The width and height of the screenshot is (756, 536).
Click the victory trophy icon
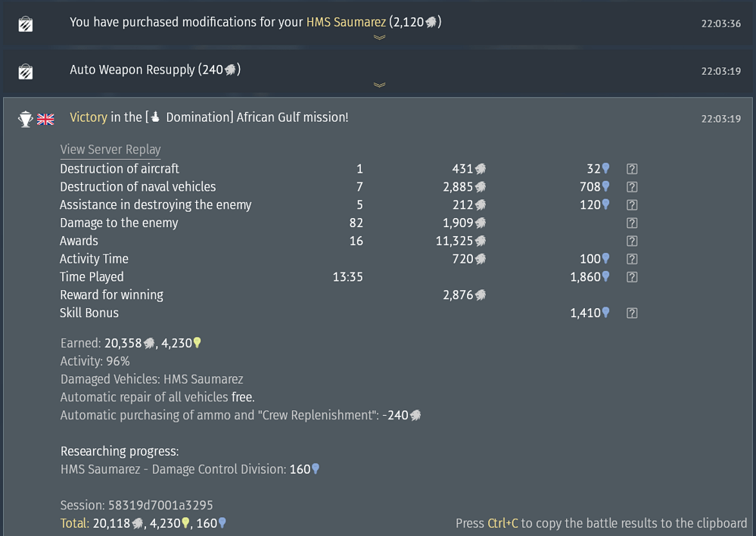point(26,119)
